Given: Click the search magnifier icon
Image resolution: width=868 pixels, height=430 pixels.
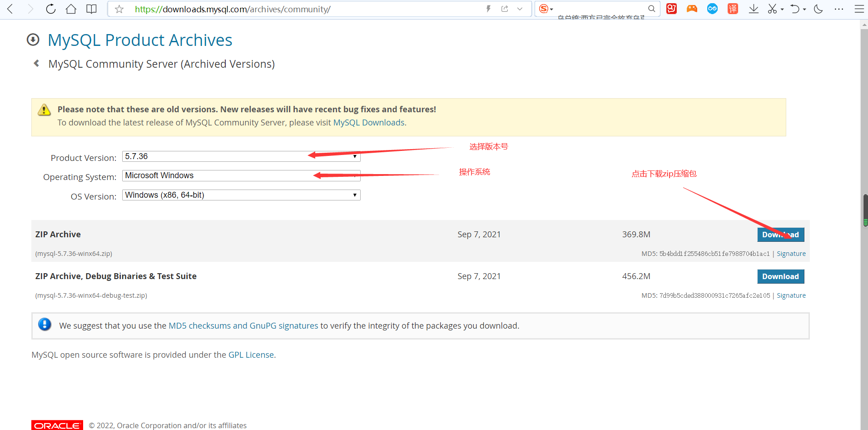Looking at the screenshot, I should pos(651,9).
